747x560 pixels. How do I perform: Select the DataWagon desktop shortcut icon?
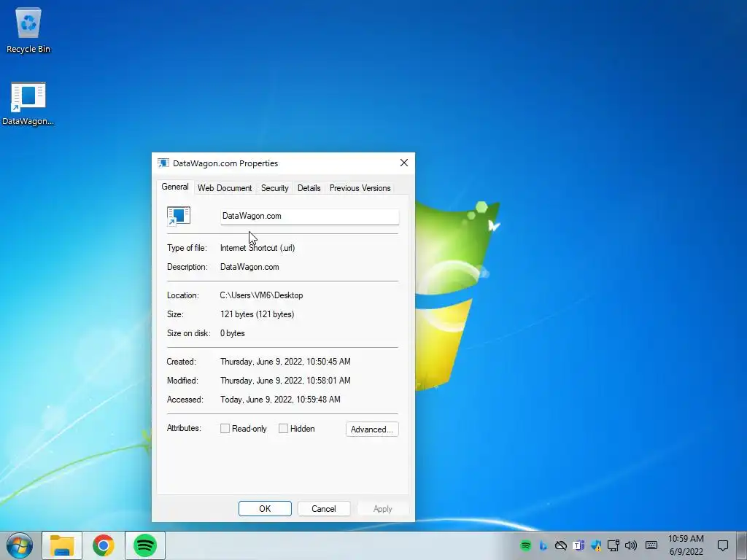click(28, 104)
